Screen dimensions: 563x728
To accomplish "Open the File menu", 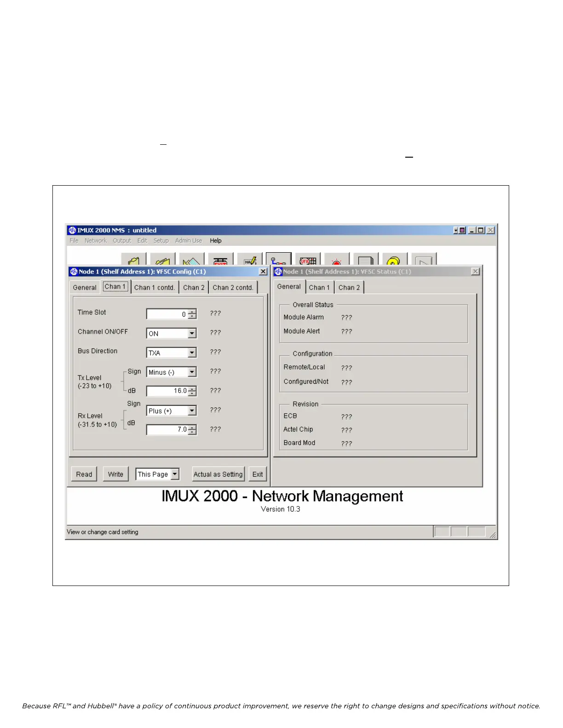I will point(74,240).
